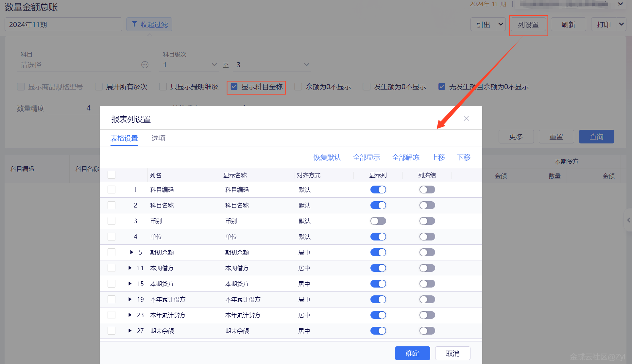
Task: Open the account dropdown chevron at top right
Action: pos(620,4)
